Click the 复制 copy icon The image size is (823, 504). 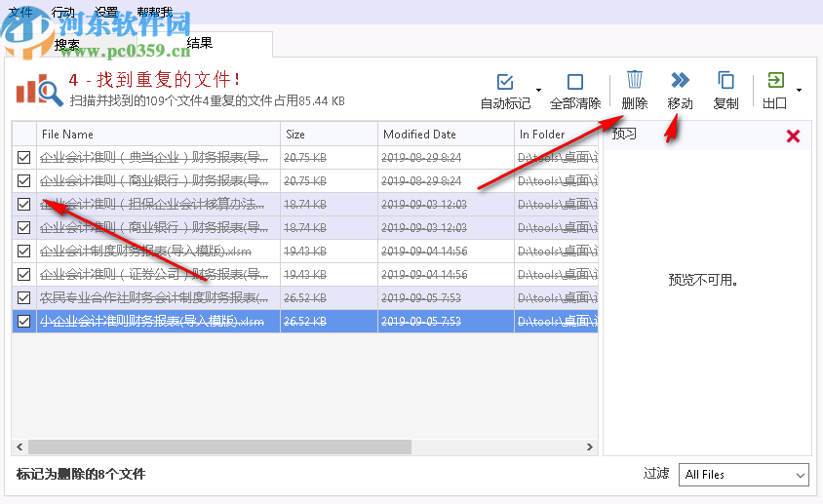[725, 80]
